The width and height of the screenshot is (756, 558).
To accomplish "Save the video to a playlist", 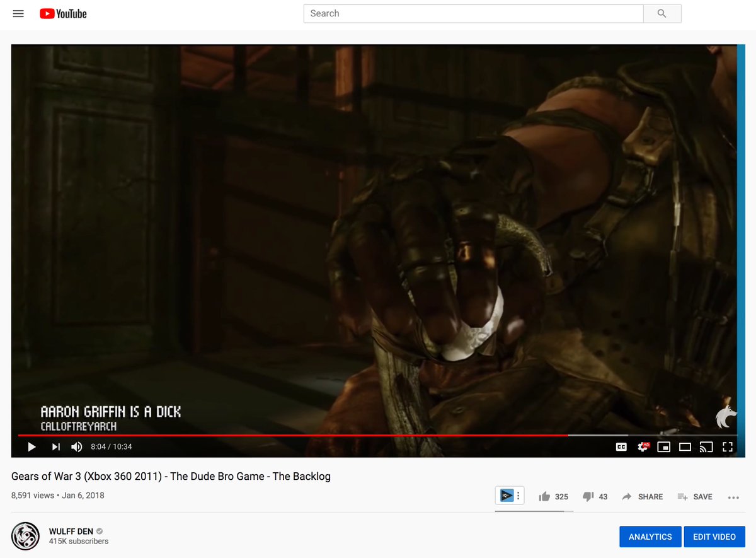I will [x=695, y=497].
